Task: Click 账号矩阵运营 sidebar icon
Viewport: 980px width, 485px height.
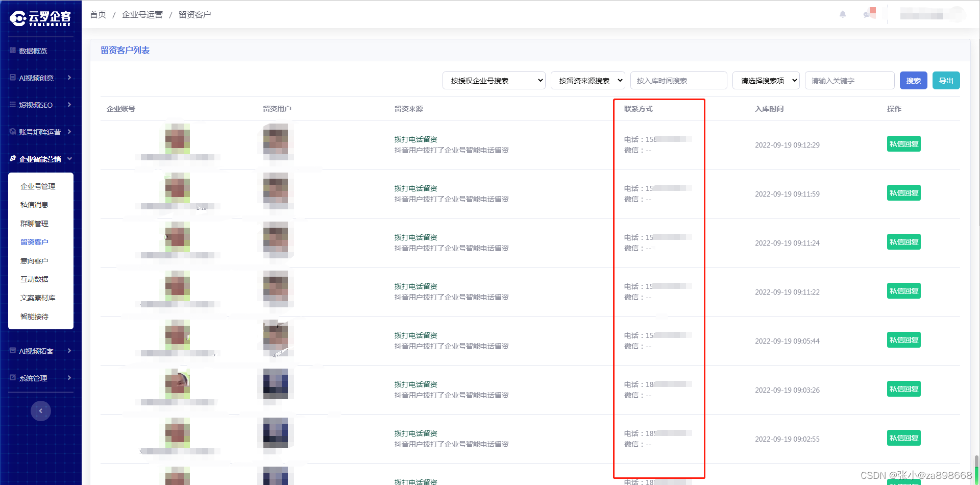Action: point(13,132)
